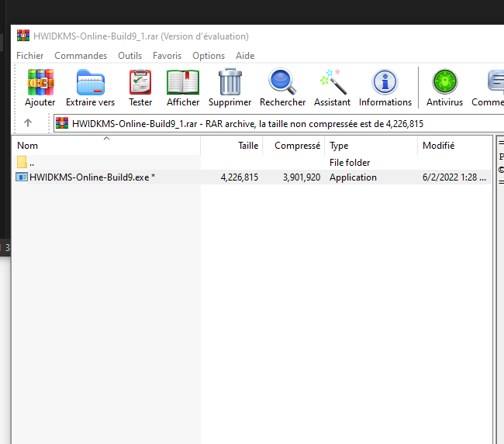504x444 pixels.
Task: Click the File folder type cell
Action: (x=350, y=163)
